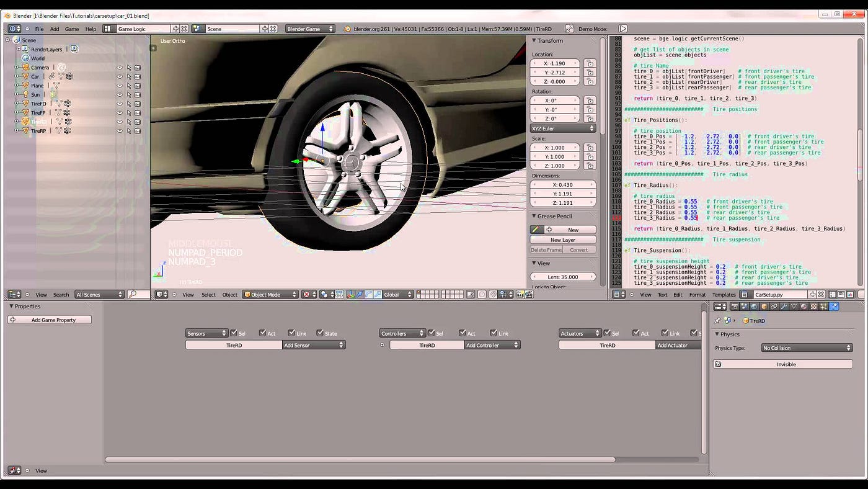
Task: Open the Format menu in the text editor
Action: tap(697, 295)
